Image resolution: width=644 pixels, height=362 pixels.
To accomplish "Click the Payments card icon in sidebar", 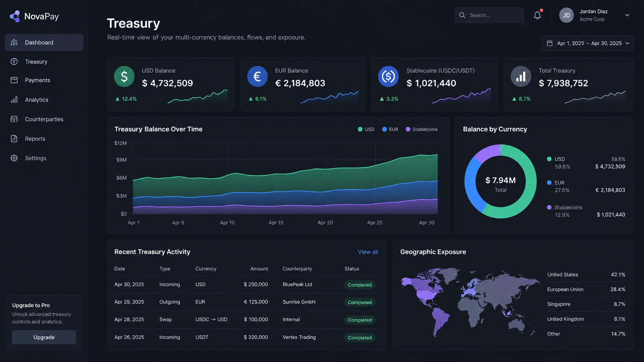I will click(14, 80).
